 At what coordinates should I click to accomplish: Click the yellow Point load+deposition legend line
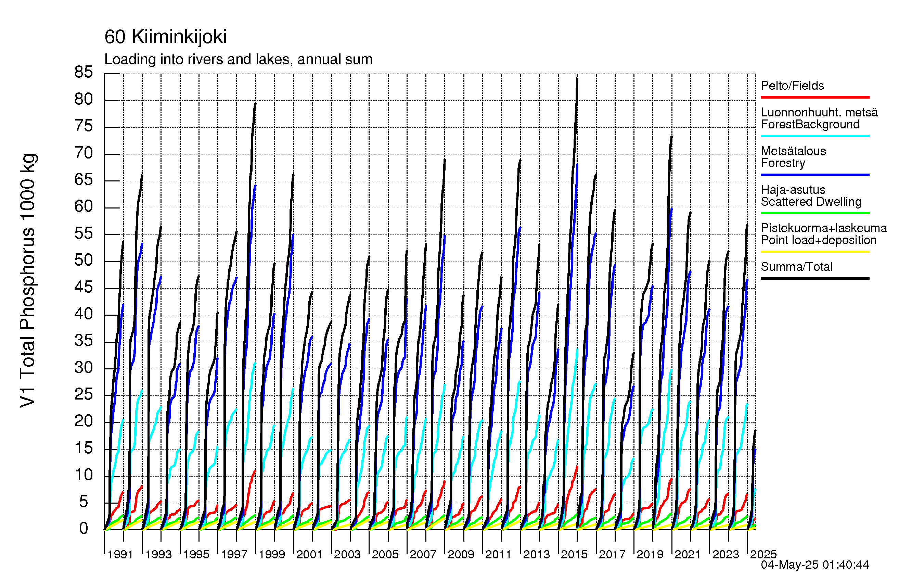tap(814, 252)
